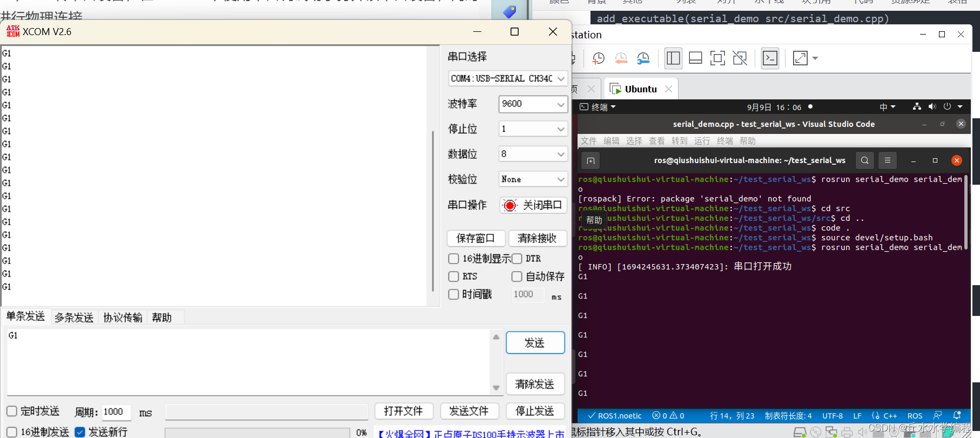Open the 停止位 dropdown

click(533, 129)
